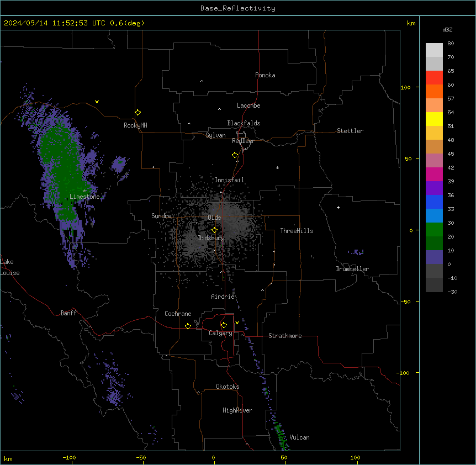Click the Drumheller city label
Viewport: 476px width, 465px height.
click(x=352, y=269)
